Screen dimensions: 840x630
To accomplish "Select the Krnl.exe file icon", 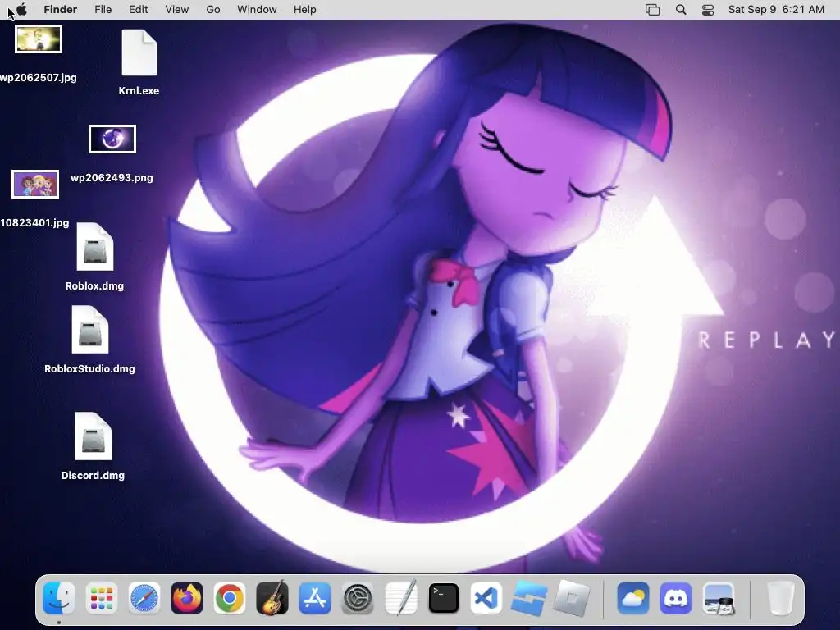I will [x=139, y=52].
